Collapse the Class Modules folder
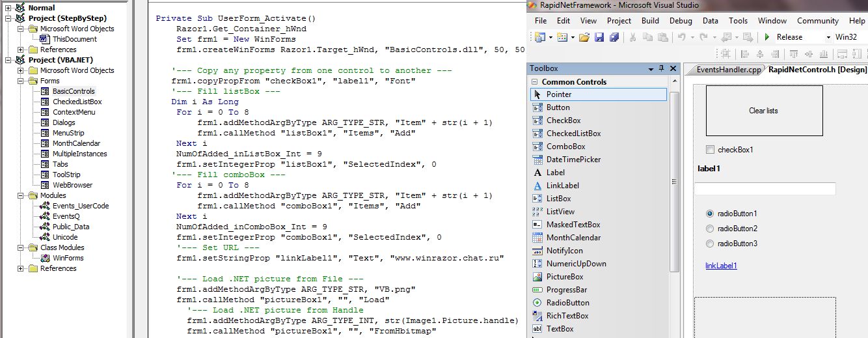 click(x=21, y=247)
